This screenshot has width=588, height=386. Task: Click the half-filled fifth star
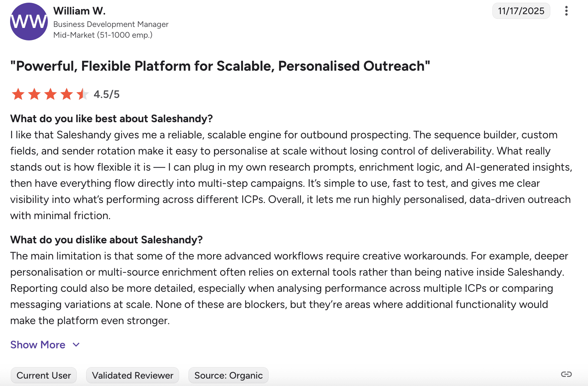tap(82, 94)
